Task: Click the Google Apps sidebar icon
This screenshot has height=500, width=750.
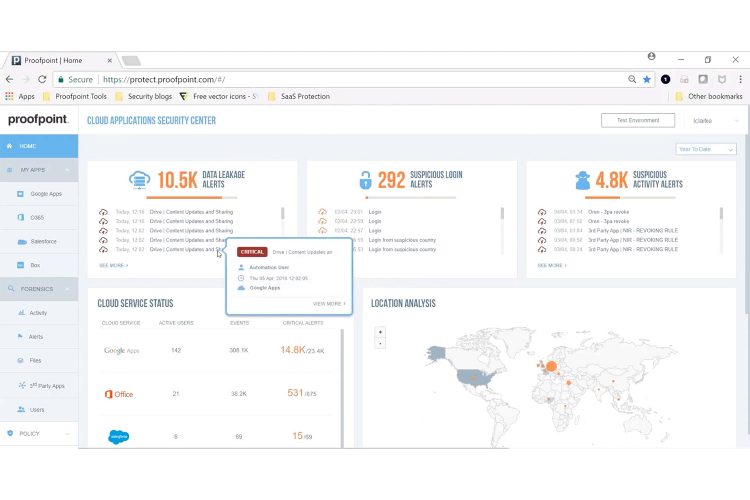Action: pos(20,194)
